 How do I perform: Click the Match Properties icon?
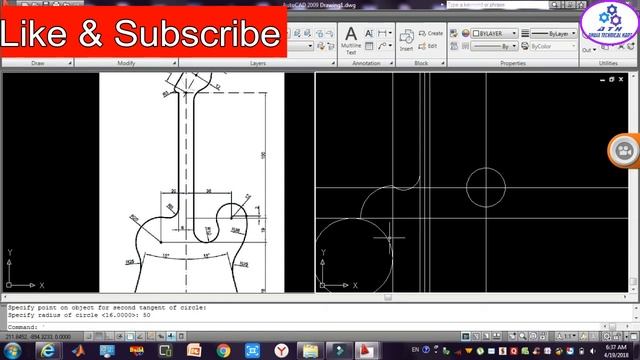453,33
